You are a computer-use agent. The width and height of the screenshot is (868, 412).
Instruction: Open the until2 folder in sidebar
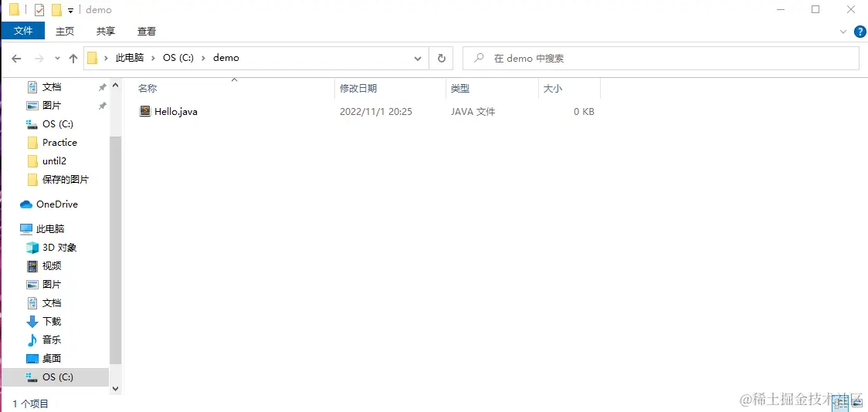(x=54, y=161)
